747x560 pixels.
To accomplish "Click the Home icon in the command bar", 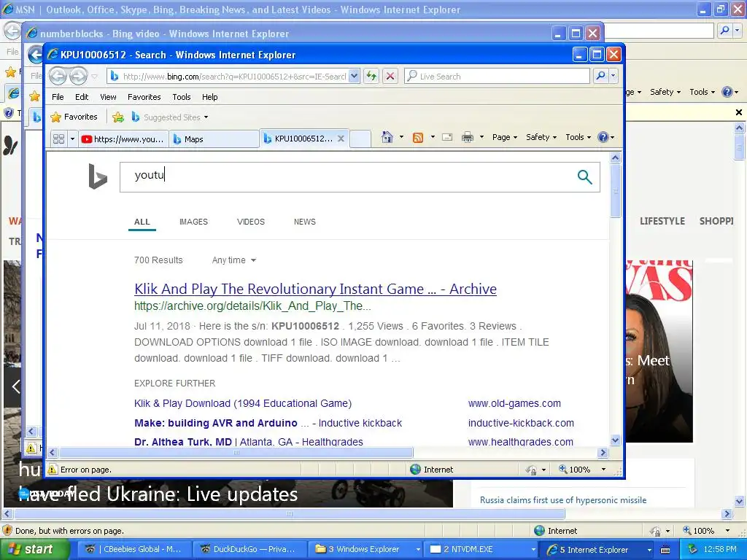I will coord(387,137).
